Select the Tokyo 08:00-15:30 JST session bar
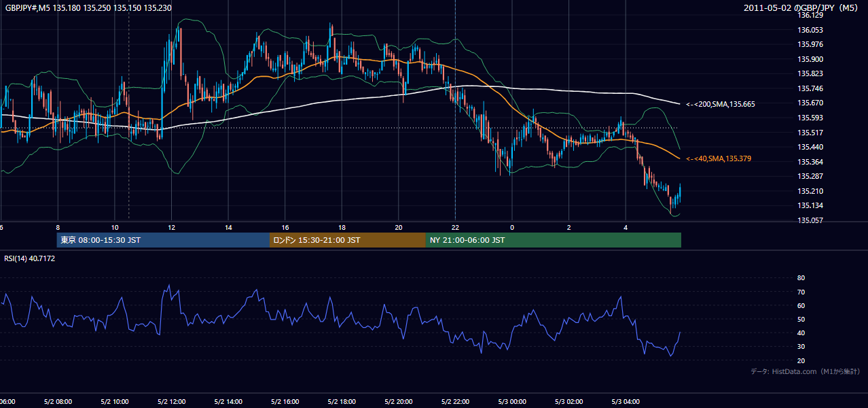This screenshot has height=408, width=868. [x=163, y=240]
